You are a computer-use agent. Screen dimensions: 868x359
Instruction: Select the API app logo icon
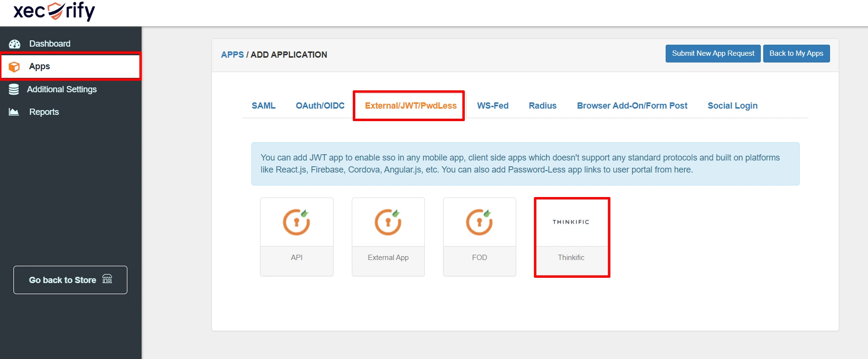coord(297,222)
